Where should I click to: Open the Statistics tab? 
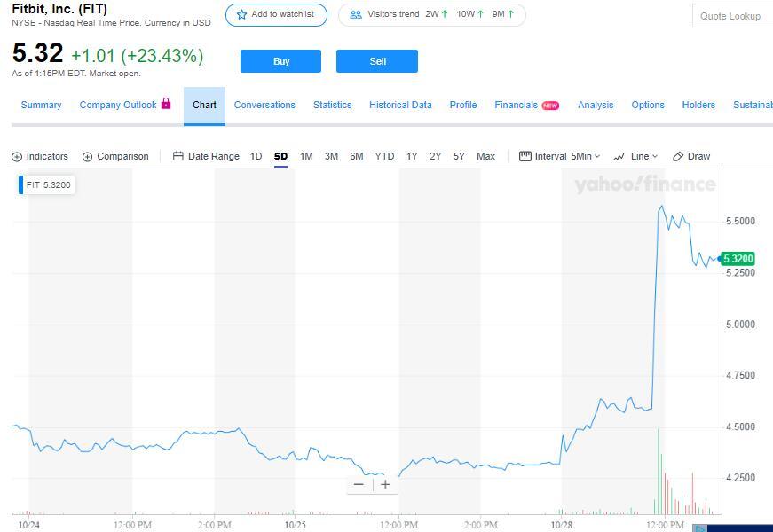tap(332, 105)
